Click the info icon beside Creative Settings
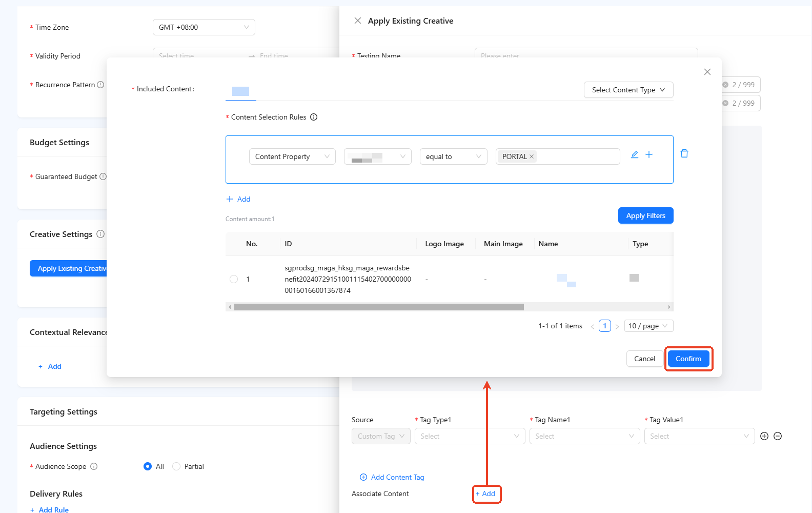The height and width of the screenshot is (513, 812). tap(100, 234)
